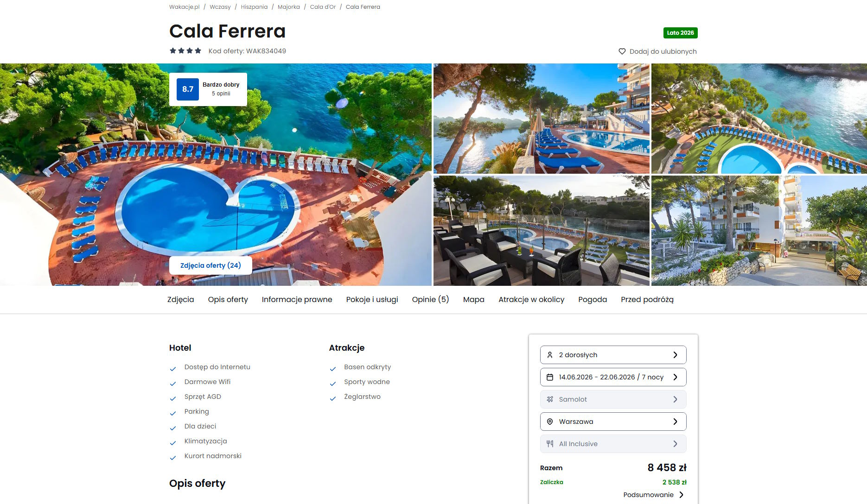This screenshot has width=867, height=504.
Task: Click the cutlery icon beside All Inclusive
Action: point(550,444)
